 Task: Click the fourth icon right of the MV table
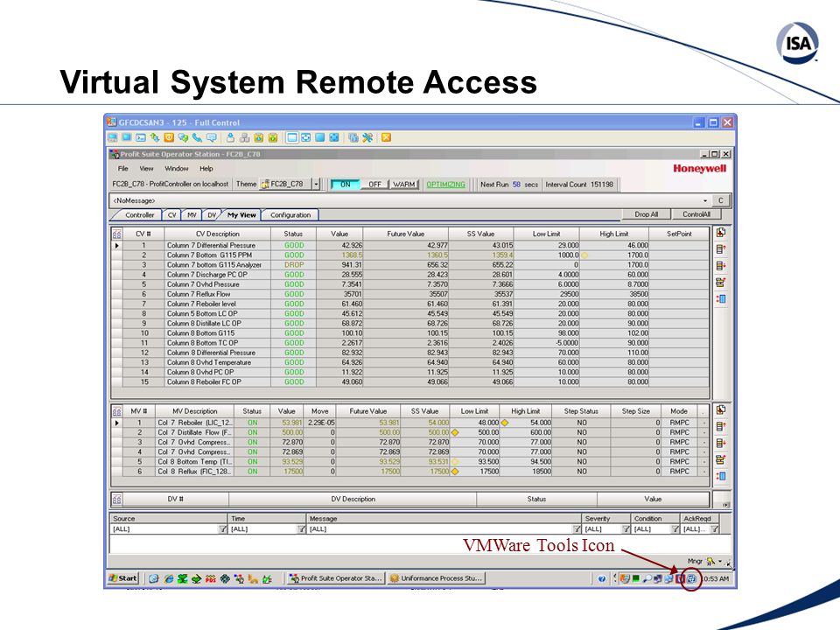click(721, 459)
